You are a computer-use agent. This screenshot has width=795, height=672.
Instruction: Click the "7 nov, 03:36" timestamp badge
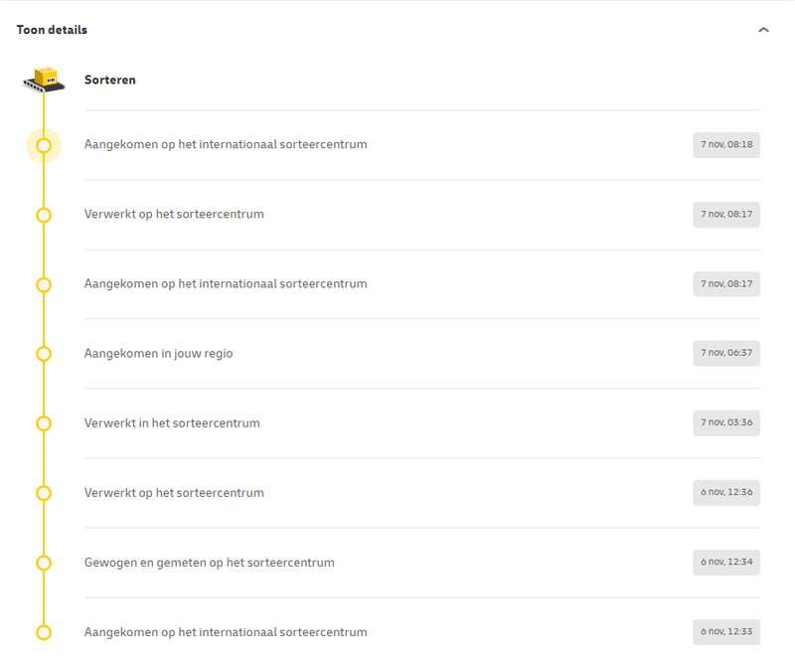[726, 423]
